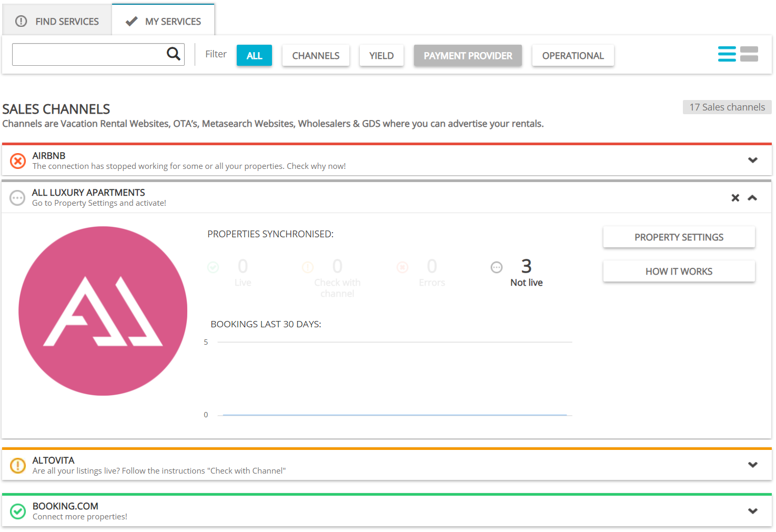Screen dimensions: 776x532
Task: Click the 17 Sales channels badge
Action: (x=727, y=107)
